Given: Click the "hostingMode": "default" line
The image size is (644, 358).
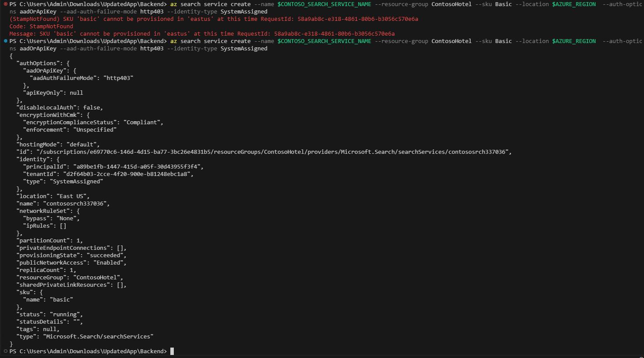Looking at the screenshot, I should click(58, 145).
